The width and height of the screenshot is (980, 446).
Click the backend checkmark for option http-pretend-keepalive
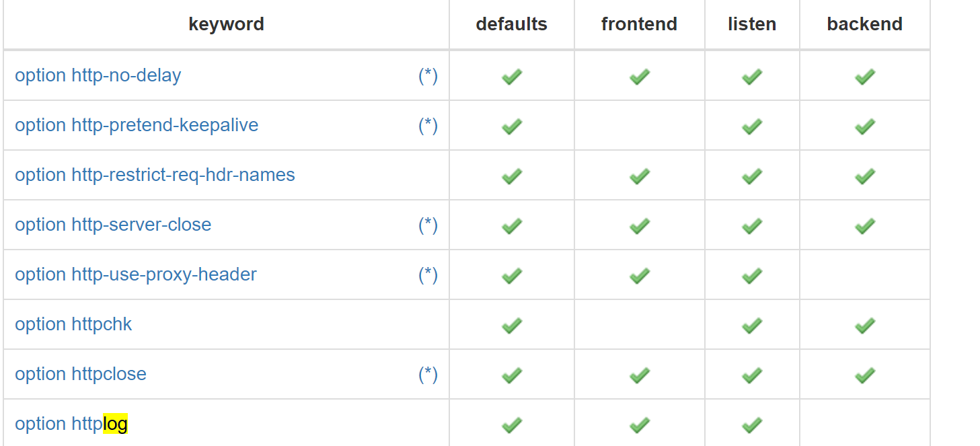point(865,126)
